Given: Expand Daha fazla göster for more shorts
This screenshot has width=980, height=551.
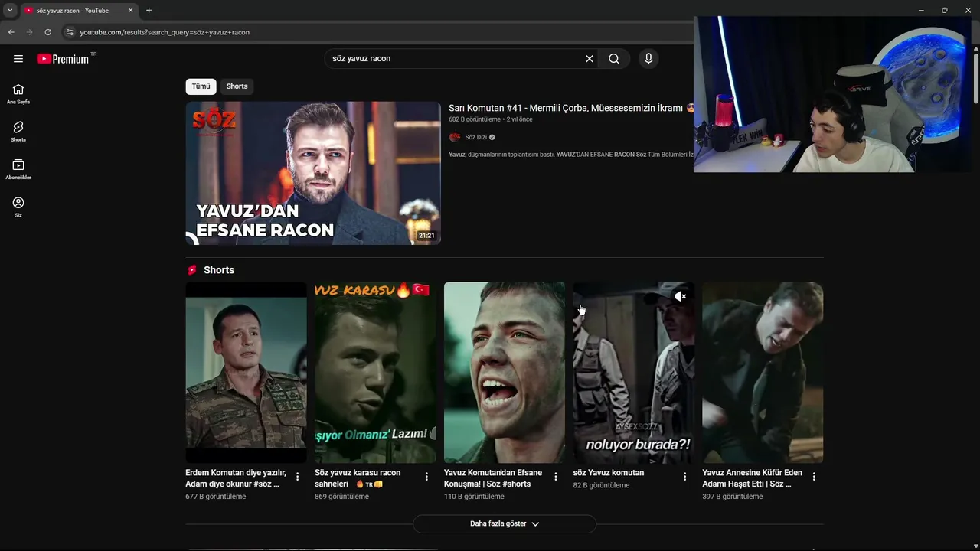Looking at the screenshot, I should (505, 523).
